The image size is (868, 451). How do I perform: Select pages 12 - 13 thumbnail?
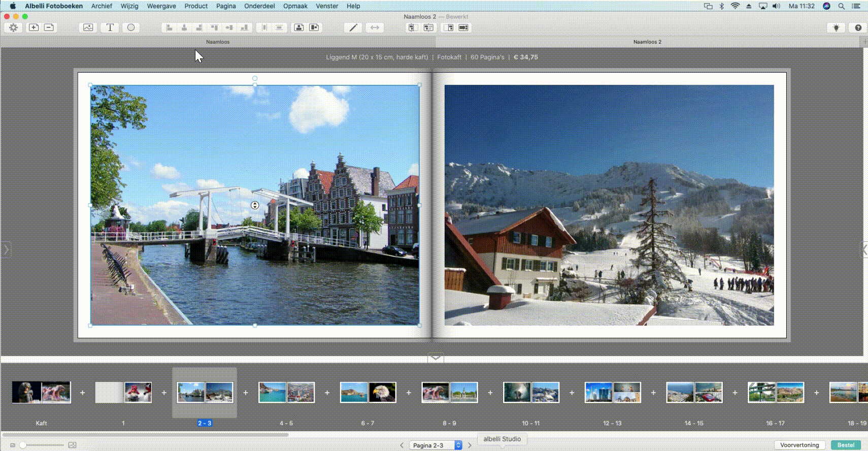click(x=613, y=393)
